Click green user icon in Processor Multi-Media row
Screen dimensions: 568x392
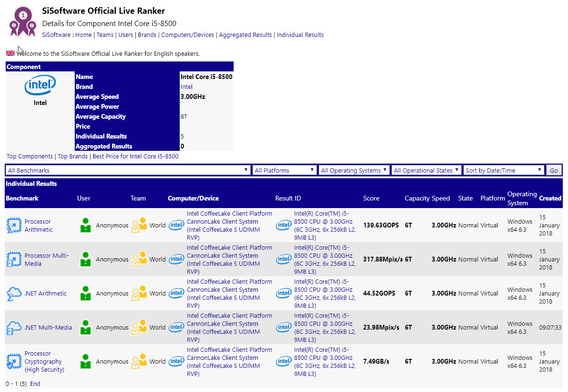85,259
